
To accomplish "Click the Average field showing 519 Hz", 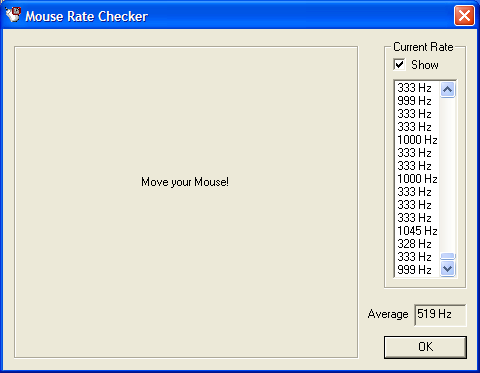I will (440, 315).
